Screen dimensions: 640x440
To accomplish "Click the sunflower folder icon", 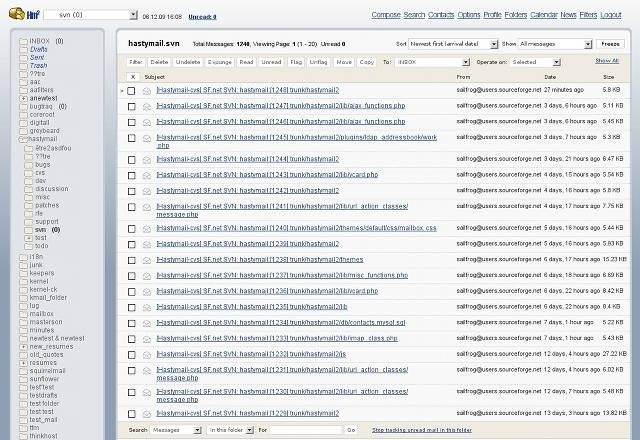I will point(23,379).
